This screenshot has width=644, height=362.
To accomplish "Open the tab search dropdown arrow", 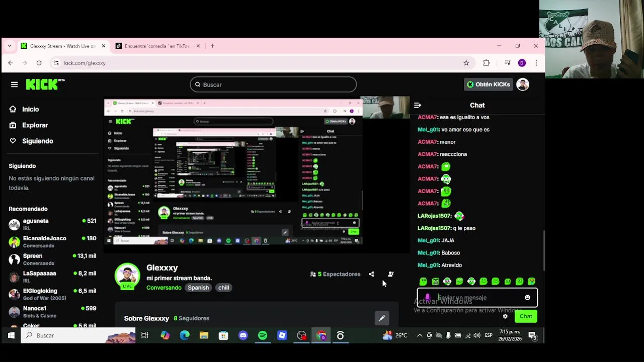I will (9, 46).
